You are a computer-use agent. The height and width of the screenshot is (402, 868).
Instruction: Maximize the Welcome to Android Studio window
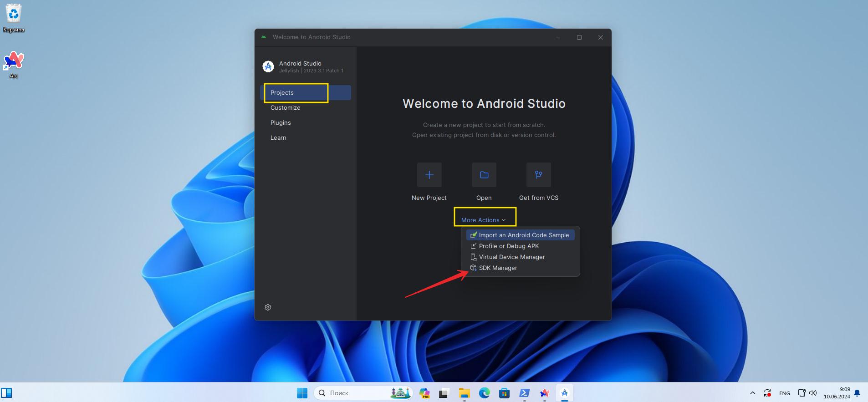(x=579, y=37)
